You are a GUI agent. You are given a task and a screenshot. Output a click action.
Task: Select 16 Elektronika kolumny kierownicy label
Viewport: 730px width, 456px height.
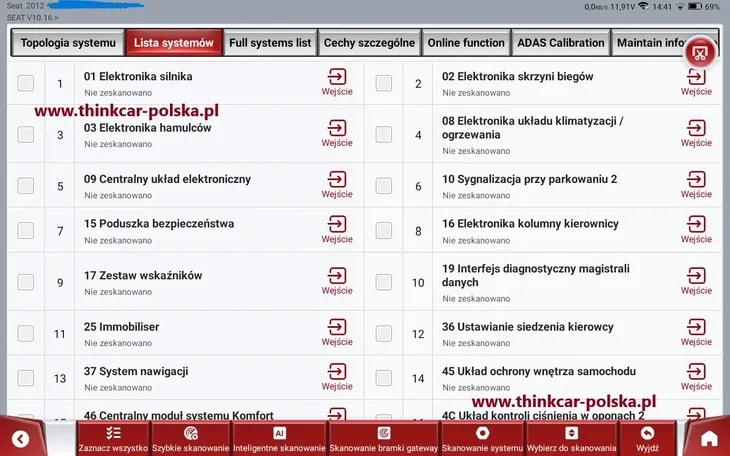point(530,224)
